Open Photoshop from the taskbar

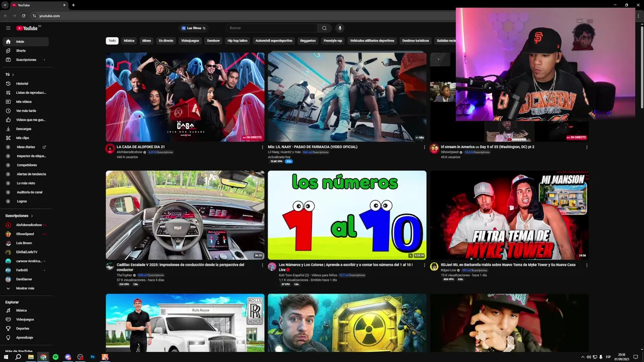point(93,357)
